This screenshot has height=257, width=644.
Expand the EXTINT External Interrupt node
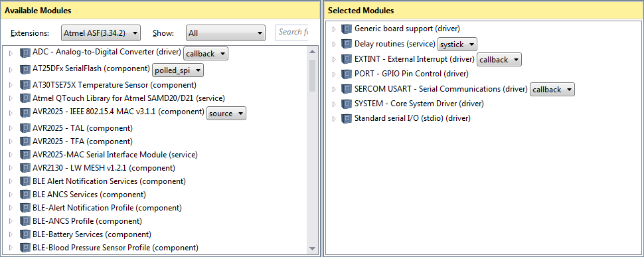coord(333,59)
